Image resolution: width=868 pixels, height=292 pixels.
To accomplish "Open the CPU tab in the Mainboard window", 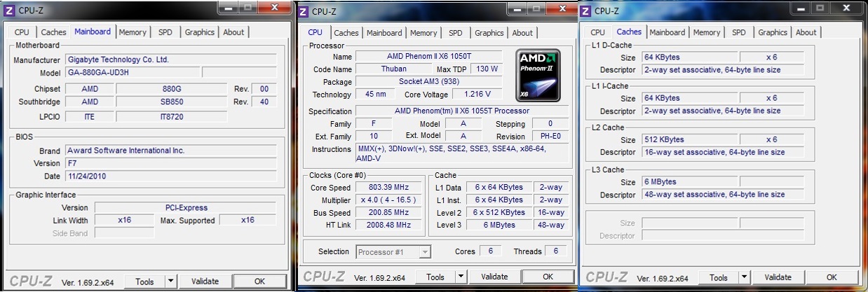I will pos(22,32).
